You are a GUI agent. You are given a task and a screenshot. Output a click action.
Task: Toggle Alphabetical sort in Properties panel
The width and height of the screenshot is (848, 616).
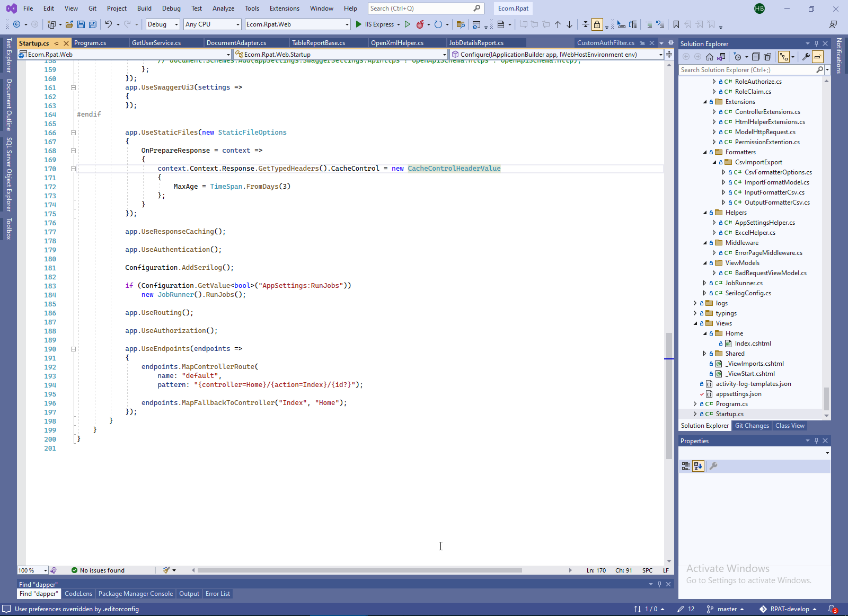pos(698,466)
